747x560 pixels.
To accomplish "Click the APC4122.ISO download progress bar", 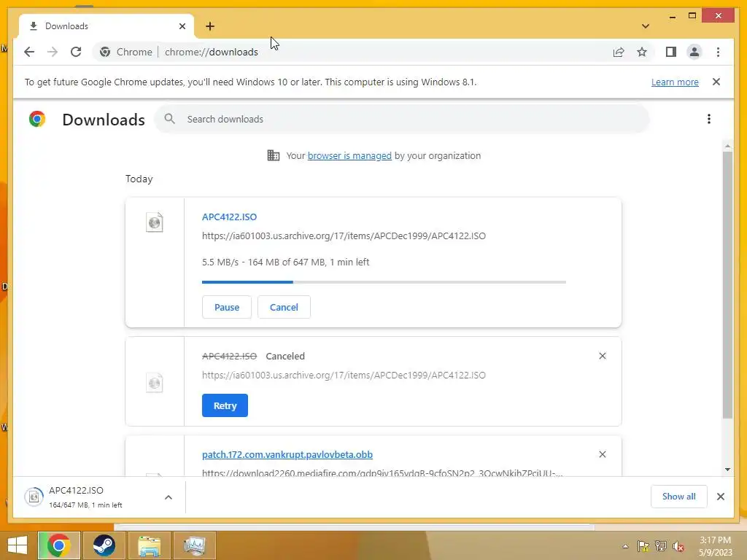I will point(384,282).
